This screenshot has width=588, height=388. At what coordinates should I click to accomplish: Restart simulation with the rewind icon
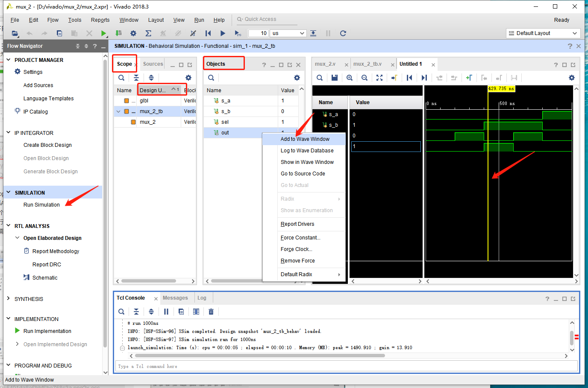(x=208, y=33)
